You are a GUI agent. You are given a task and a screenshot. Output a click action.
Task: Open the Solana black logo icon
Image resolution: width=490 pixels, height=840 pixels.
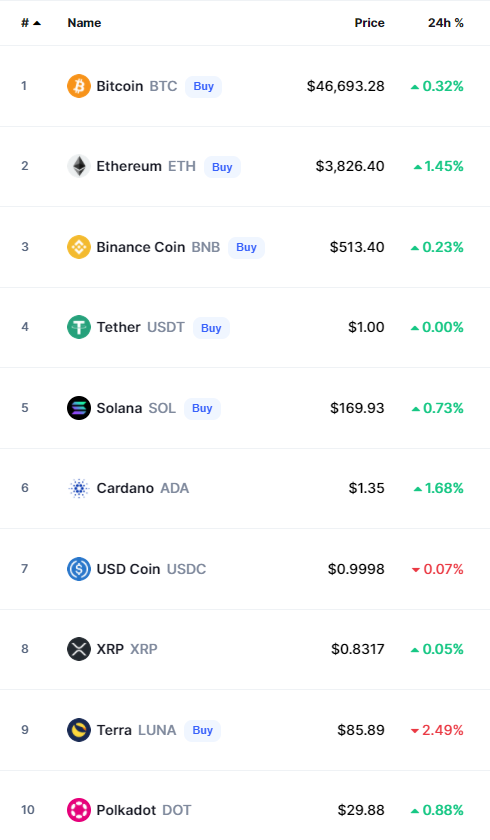[x=79, y=408]
